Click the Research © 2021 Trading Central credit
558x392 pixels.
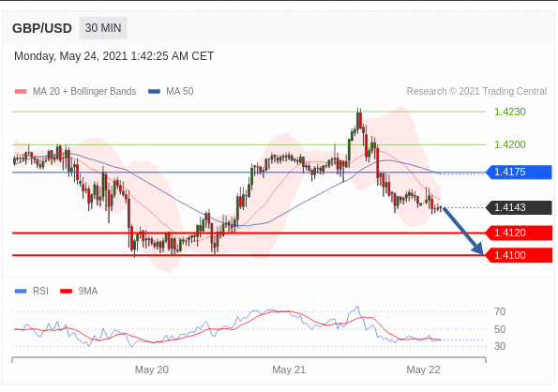476,92
